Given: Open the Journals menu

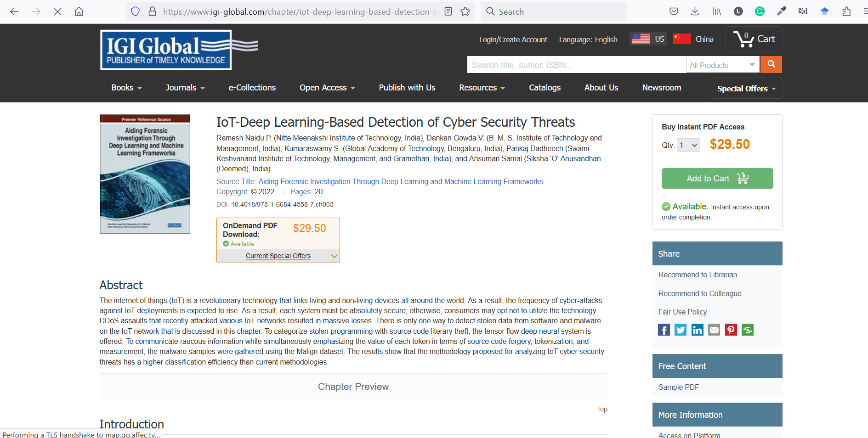Looking at the screenshot, I should tap(185, 88).
